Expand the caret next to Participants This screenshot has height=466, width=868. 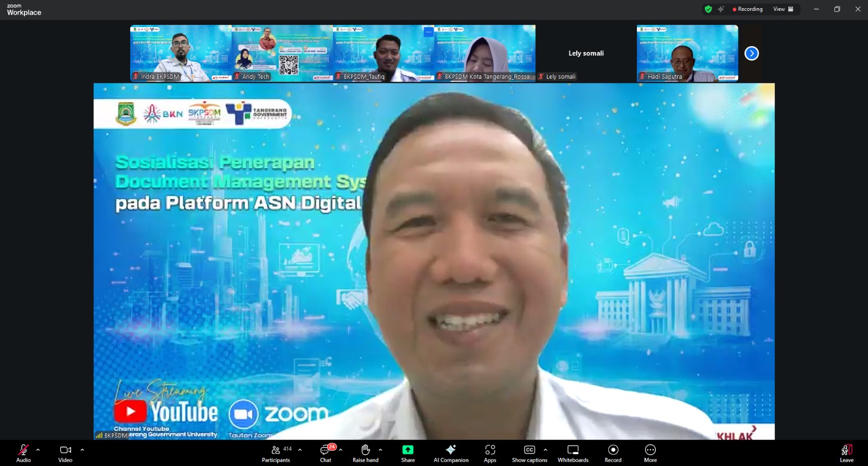tap(300, 450)
